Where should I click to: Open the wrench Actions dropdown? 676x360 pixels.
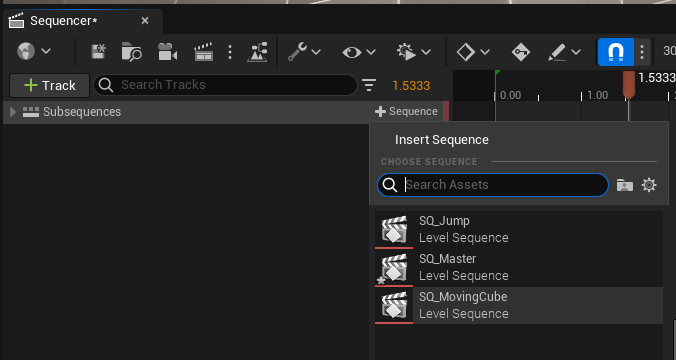[304, 52]
